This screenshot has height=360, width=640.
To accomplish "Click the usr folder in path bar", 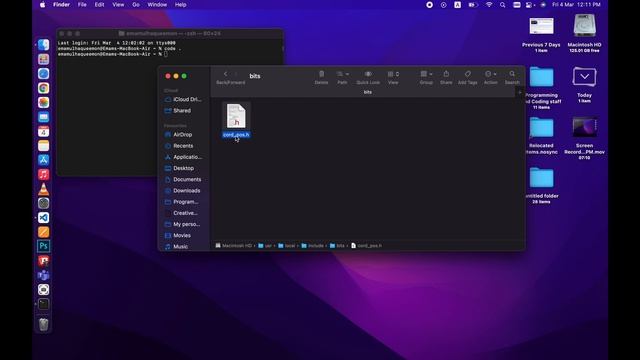I will pos(265,246).
